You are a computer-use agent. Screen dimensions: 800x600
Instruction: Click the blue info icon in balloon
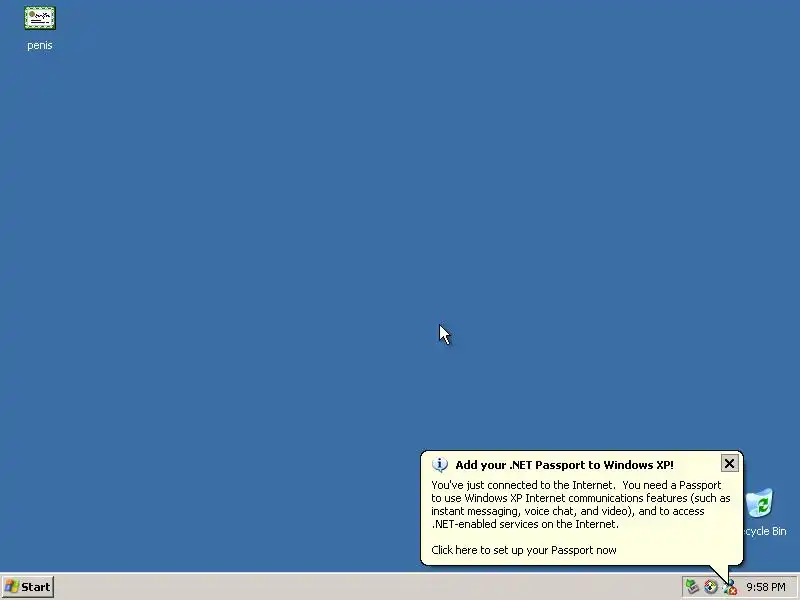point(439,464)
